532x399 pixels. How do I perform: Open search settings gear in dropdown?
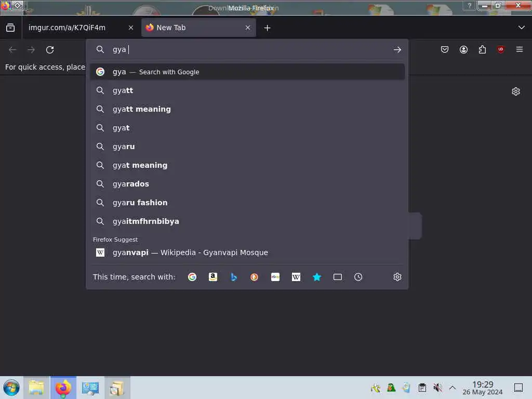pos(397,277)
